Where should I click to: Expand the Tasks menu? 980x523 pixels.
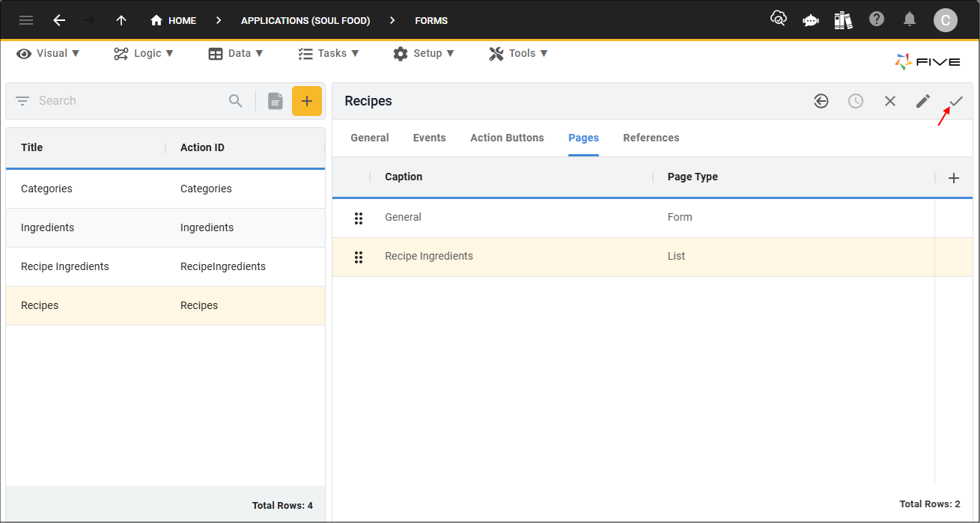[329, 53]
